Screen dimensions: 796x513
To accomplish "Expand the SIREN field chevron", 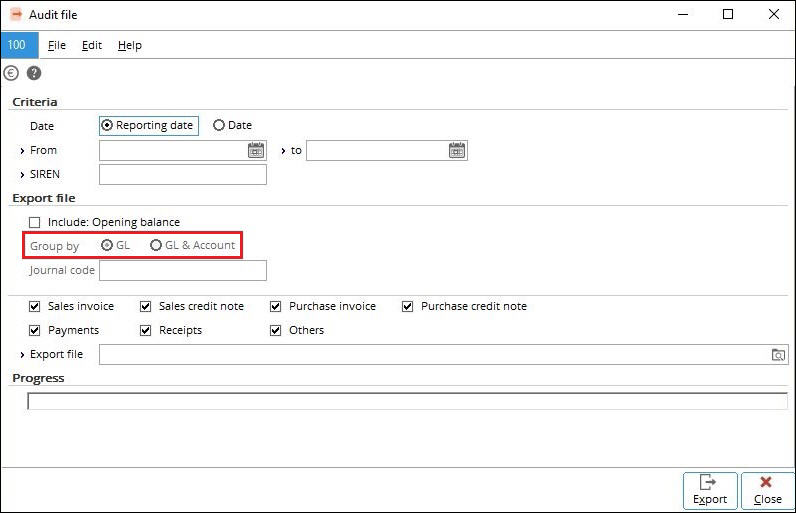I will click(x=22, y=175).
